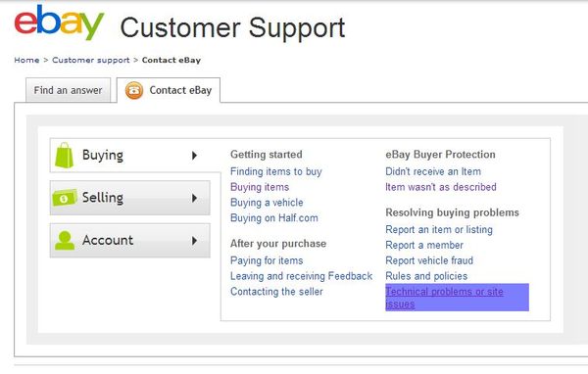Click the green money Selling icon
The image size is (588, 374).
pos(65,198)
